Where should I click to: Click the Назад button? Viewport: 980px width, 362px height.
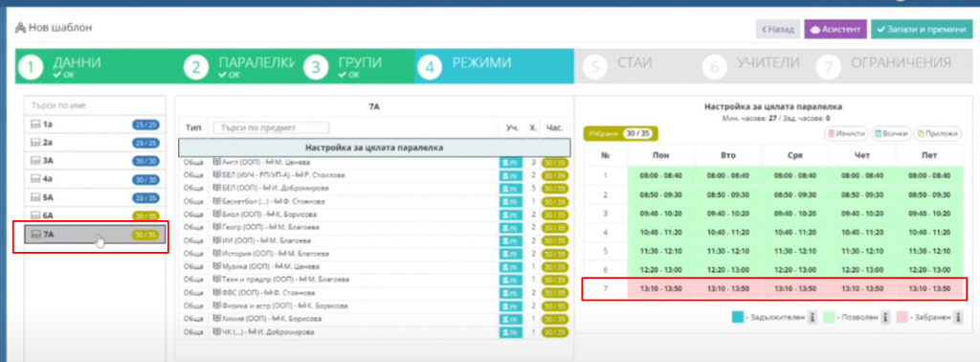tap(778, 29)
